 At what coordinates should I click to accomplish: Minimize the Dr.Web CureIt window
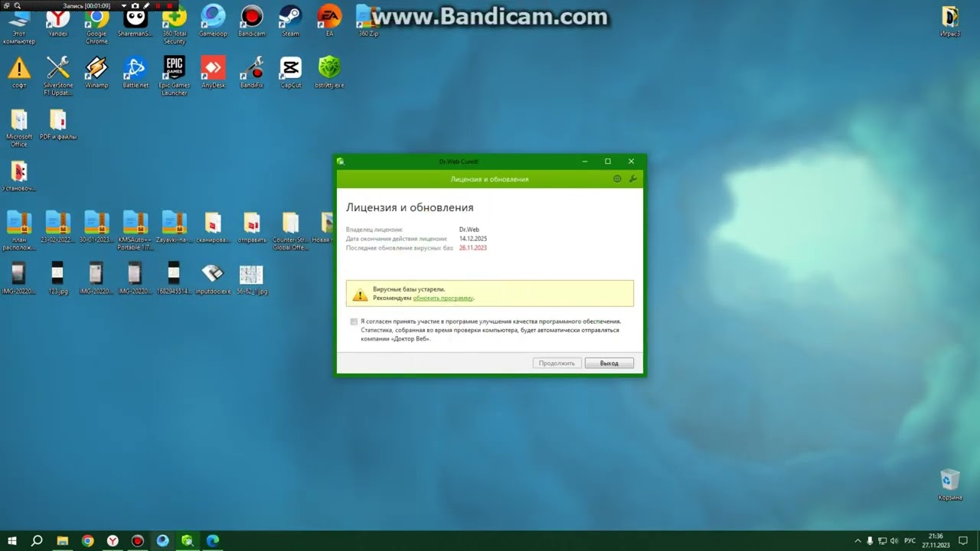[585, 161]
